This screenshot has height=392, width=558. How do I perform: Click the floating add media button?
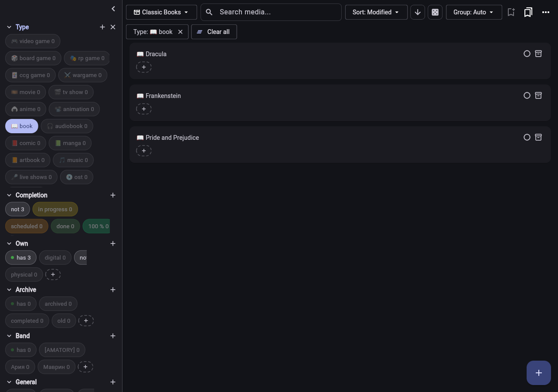539,373
